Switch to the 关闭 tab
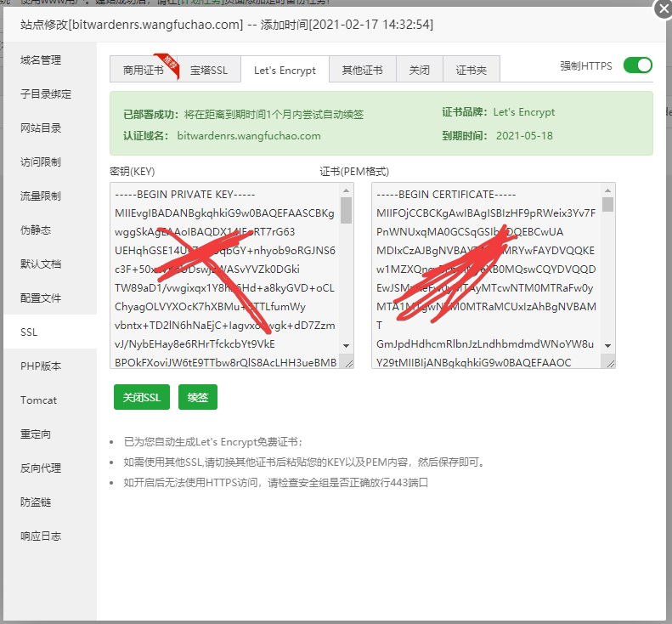The width and height of the screenshot is (672, 624). 419,70
